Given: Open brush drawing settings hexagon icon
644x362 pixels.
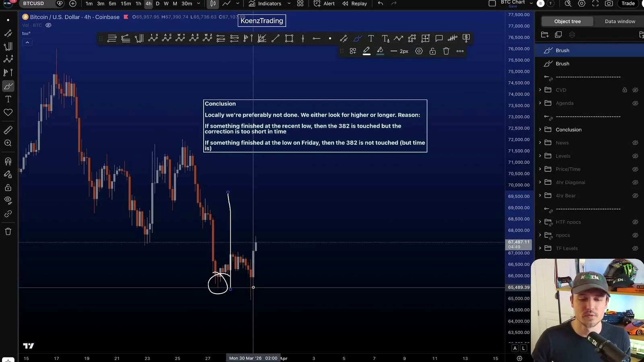Looking at the screenshot, I should [x=419, y=51].
